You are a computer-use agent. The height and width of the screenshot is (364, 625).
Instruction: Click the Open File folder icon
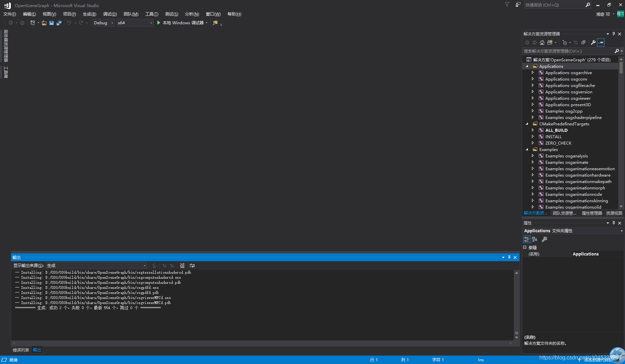44,23
